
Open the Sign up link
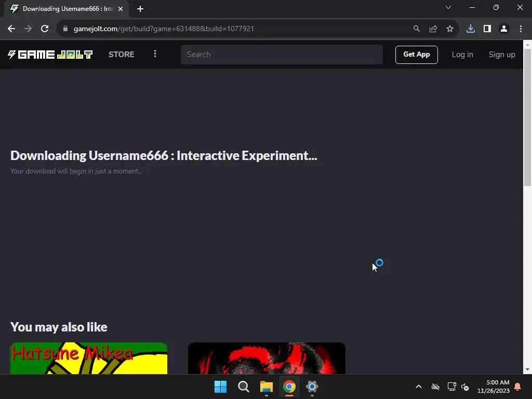[x=502, y=55]
